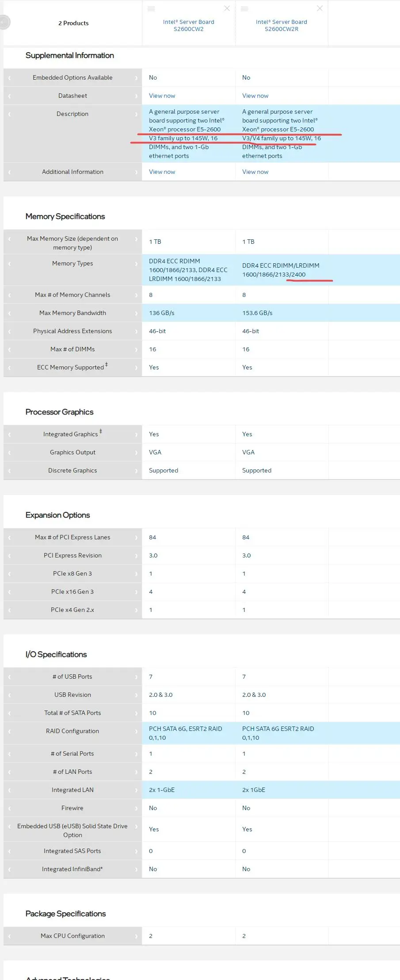
Task: Click right chevron on RAID Configuration row
Action: (136, 731)
